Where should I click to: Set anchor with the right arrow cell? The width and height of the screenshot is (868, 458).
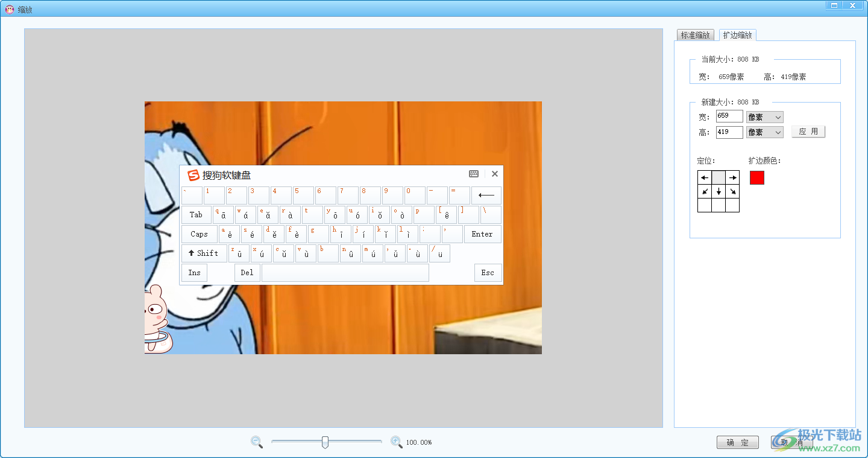[x=732, y=177]
